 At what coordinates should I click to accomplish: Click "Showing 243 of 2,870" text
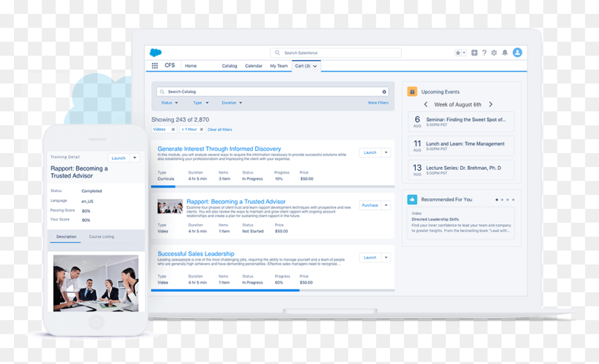[x=180, y=120]
